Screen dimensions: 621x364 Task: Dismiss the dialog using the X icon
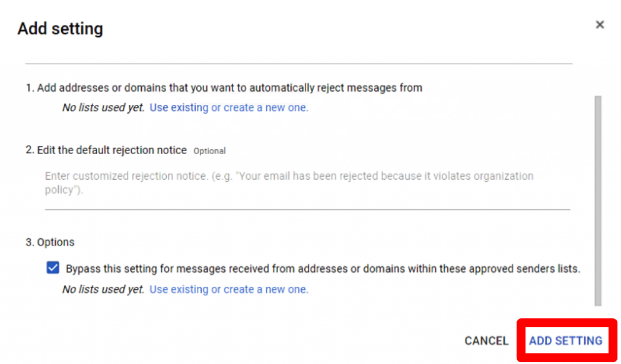pos(600,25)
